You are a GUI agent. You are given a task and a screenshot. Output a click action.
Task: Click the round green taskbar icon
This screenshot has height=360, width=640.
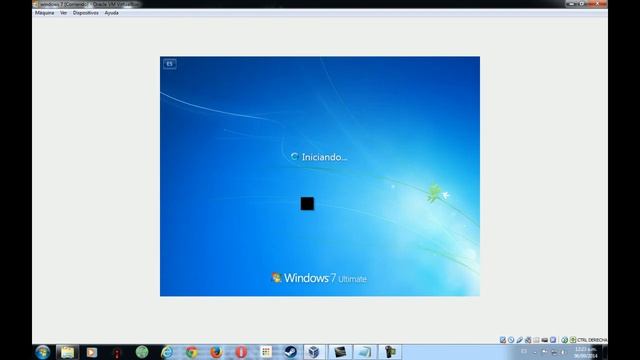[x=142, y=352]
